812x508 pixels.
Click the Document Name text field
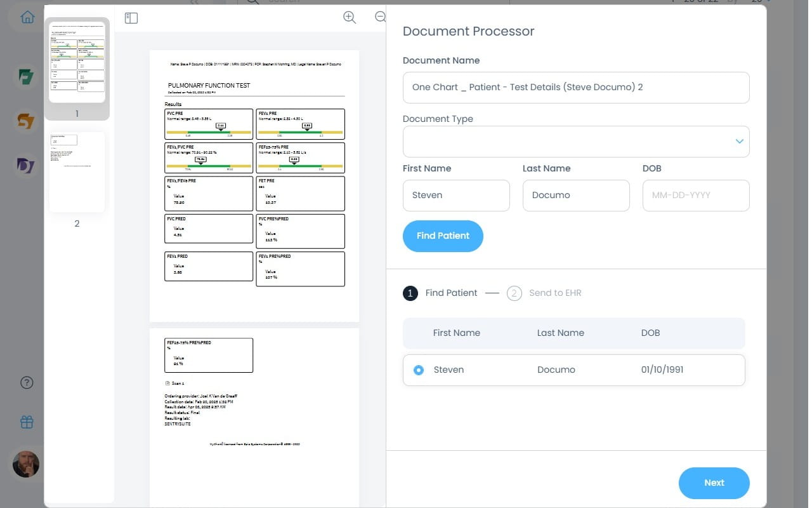point(576,88)
